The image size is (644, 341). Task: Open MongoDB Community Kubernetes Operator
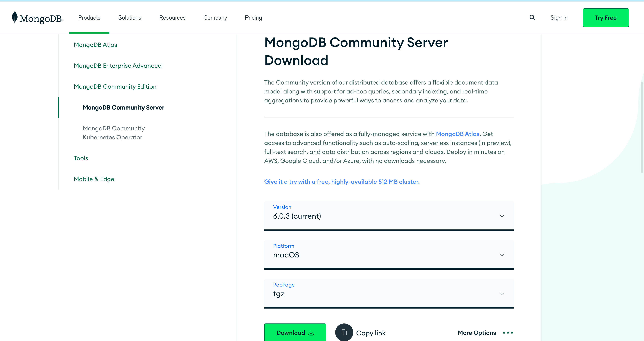[x=114, y=133]
